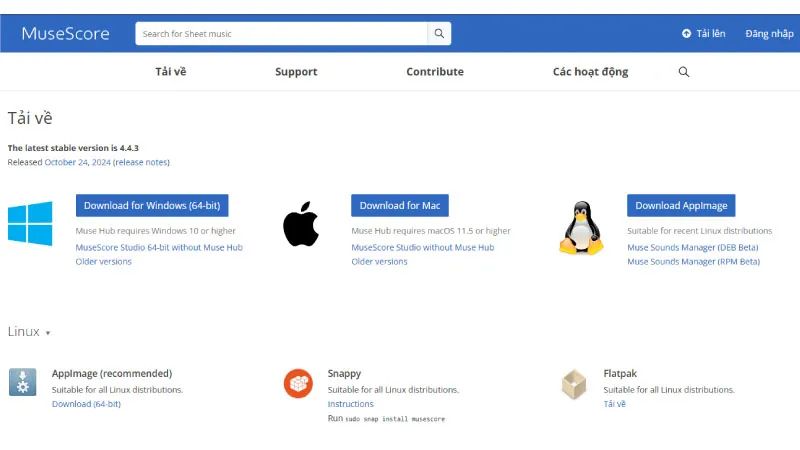Click the Đăng nhập login link
Screen dimensions: 800x450
769,34
